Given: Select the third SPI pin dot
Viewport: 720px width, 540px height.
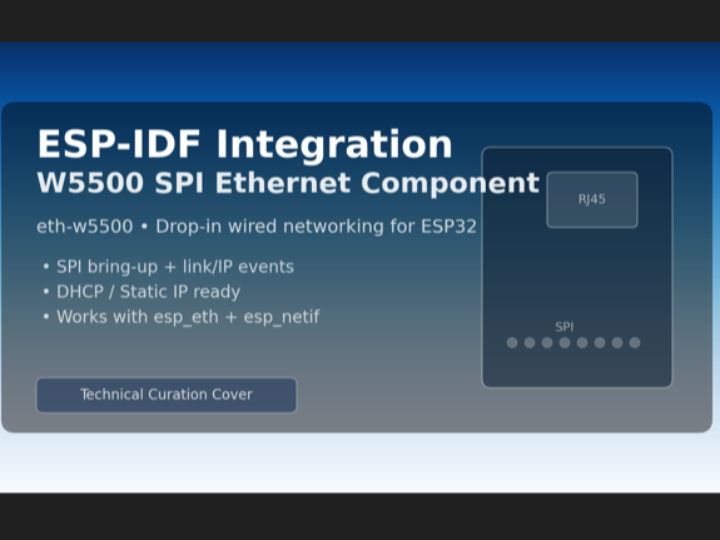Looking at the screenshot, I should click(547, 343).
